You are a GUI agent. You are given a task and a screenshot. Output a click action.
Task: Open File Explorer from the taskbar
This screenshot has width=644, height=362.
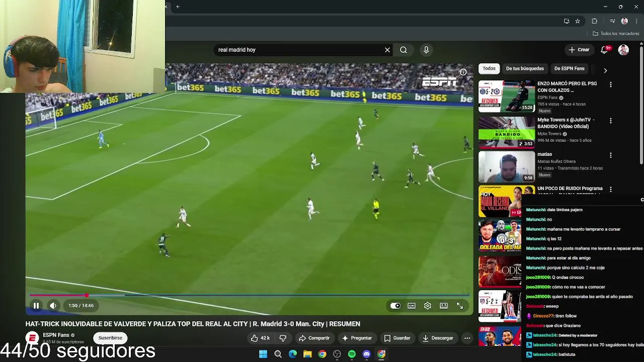point(307,354)
